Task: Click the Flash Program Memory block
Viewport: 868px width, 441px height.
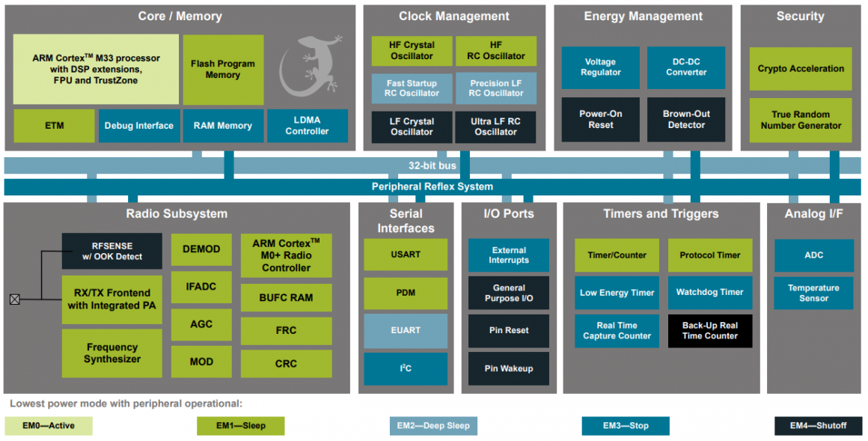Action: click(x=223, y=70)
